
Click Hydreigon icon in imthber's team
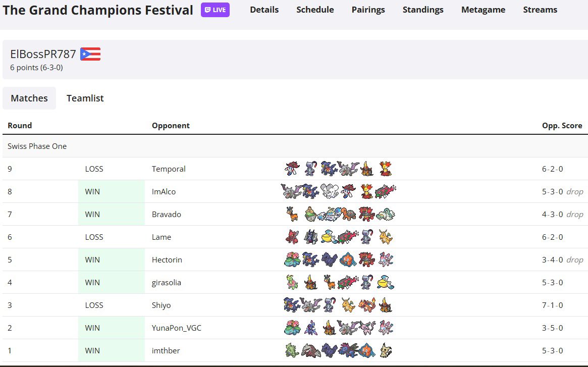click(348, 350)
